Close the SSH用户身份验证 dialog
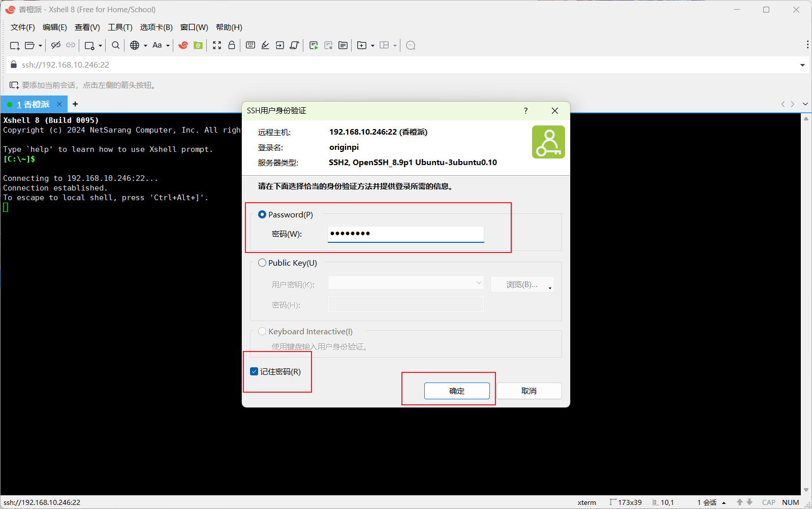This screenshot has width=812, height=509. 555,111
